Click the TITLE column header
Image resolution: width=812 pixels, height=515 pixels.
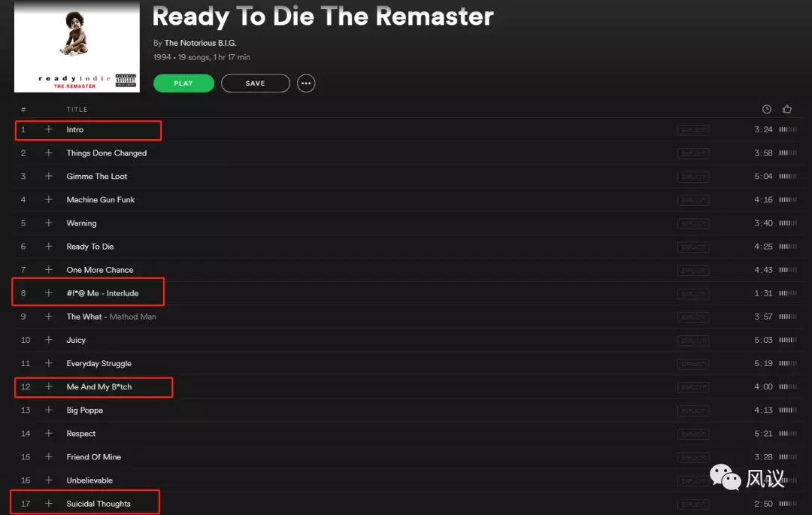tap(77, 109)
